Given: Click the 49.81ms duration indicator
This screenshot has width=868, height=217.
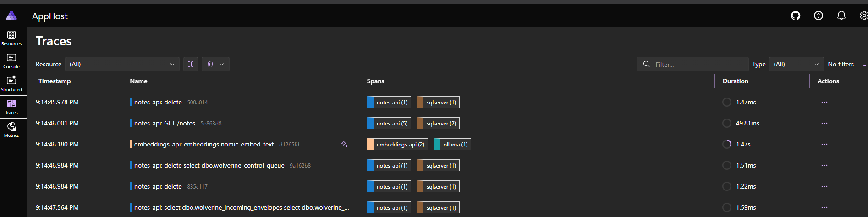Looking at the screenshot, I should click(x=727, y=123).
